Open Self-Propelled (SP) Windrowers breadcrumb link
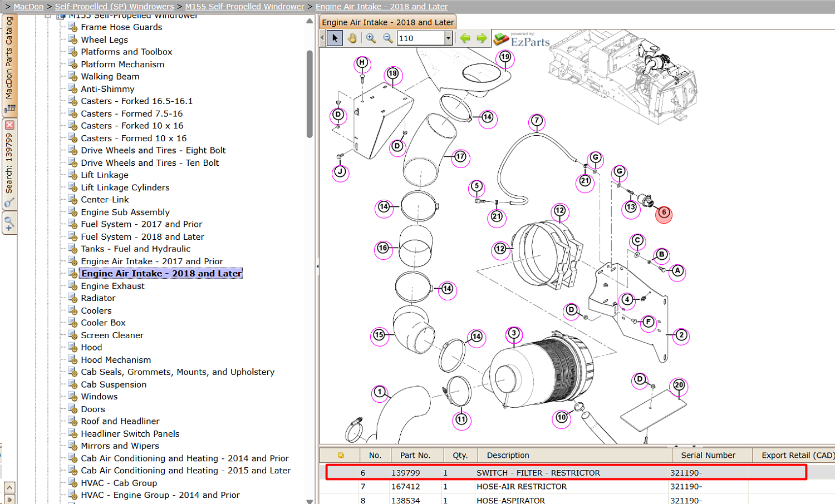 tap(114, 7)
